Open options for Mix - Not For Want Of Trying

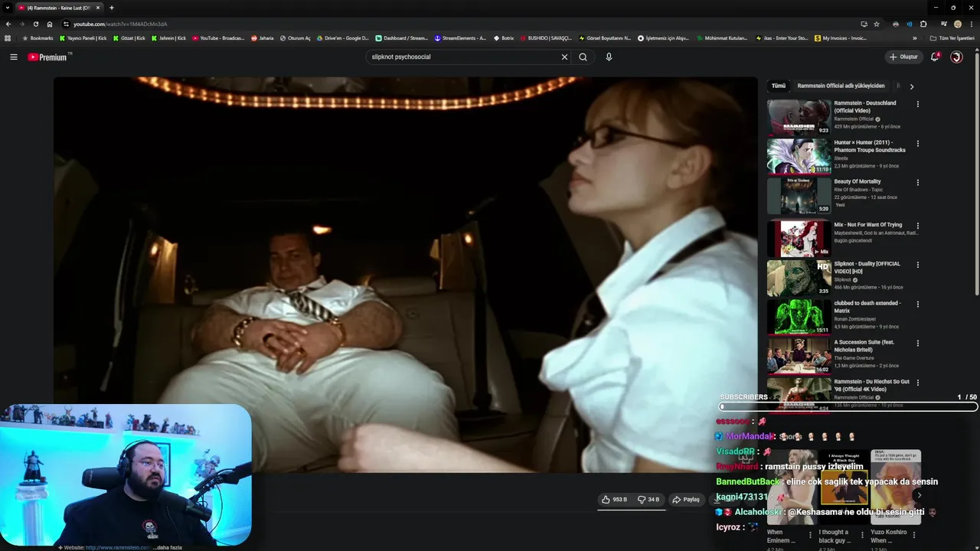click(917, 226)
